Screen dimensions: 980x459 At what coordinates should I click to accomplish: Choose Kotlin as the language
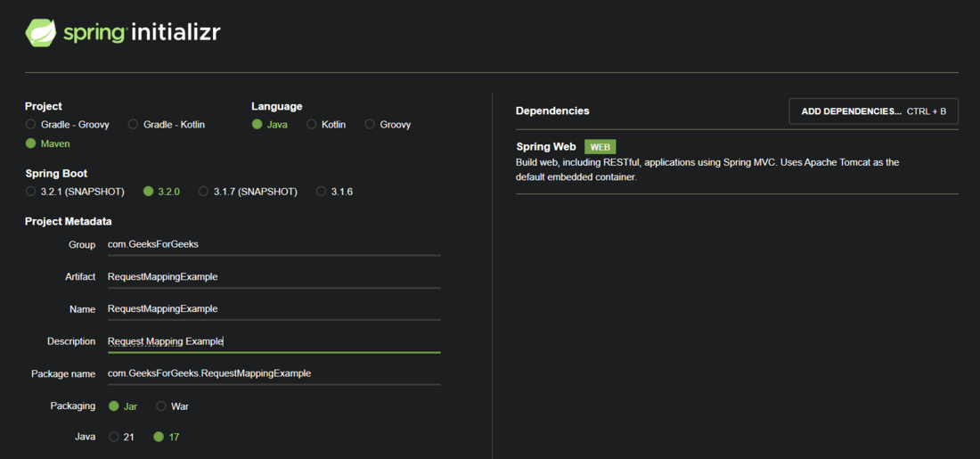tap(325, 125)
